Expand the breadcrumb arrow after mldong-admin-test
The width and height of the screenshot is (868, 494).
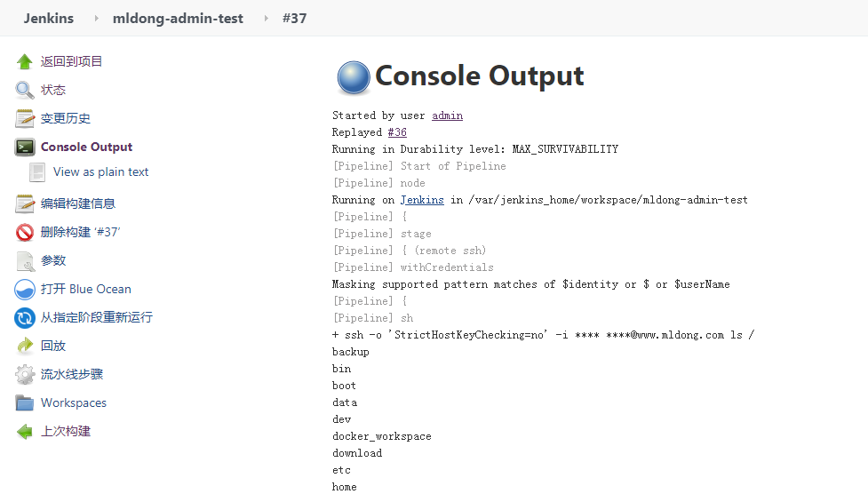[265, 18]
